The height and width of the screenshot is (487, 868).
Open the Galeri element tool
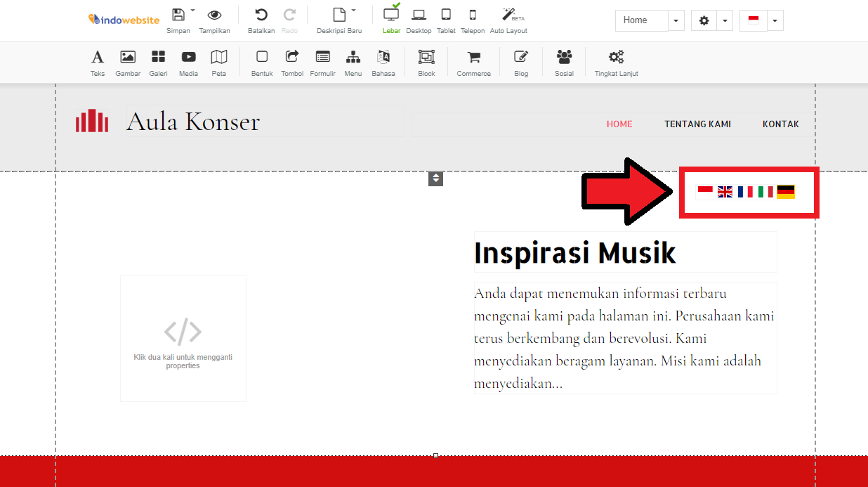point(158,63)
